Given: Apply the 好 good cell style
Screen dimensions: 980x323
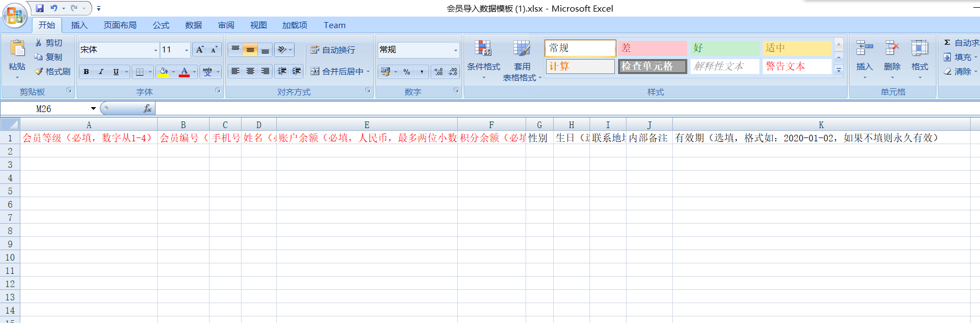Looking at the screenshot, I should [x=725, y=48].
